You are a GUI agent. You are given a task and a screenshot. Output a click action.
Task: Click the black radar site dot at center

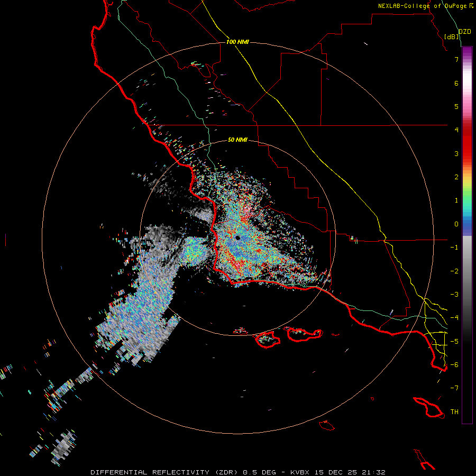tap(237, 237)
